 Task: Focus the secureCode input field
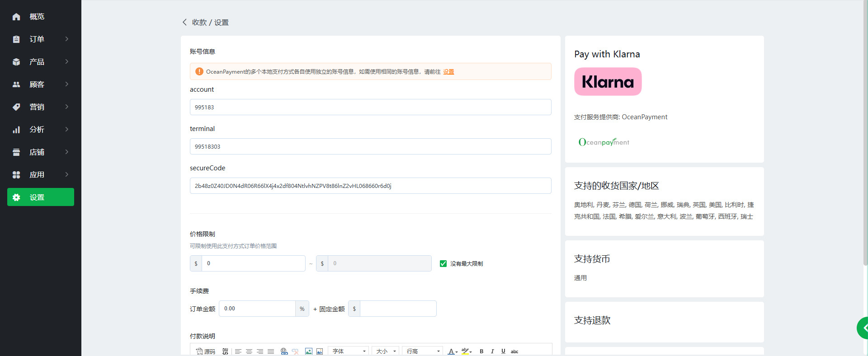pos(371,186)
